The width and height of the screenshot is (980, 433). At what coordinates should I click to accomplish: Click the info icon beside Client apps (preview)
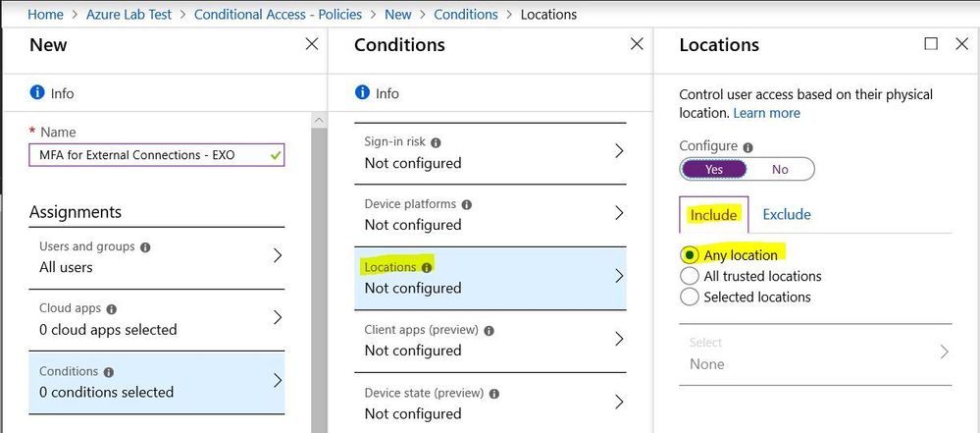tap(489, 330)
